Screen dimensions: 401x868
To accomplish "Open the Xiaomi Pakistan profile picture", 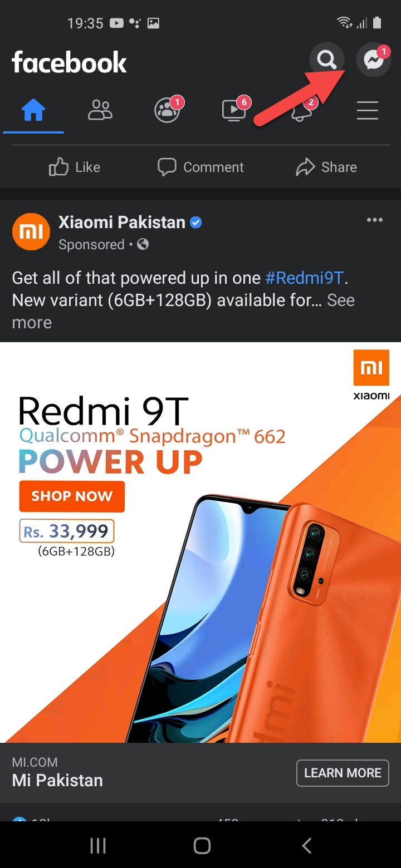I will tap(31, 231).
